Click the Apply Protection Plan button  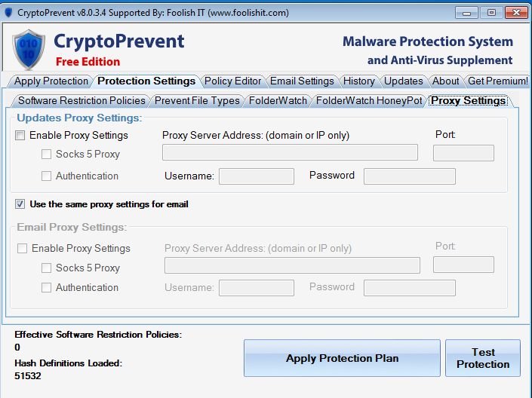click(342, 358)
